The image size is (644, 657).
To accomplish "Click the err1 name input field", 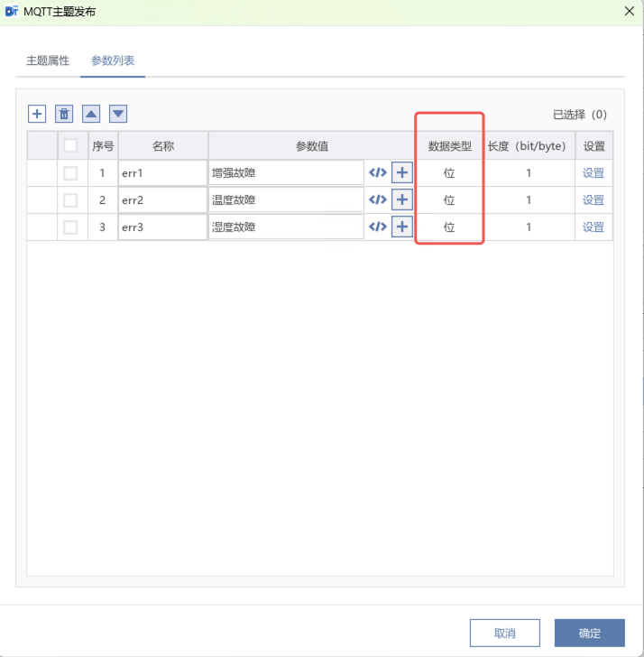I will pos(162,173).
